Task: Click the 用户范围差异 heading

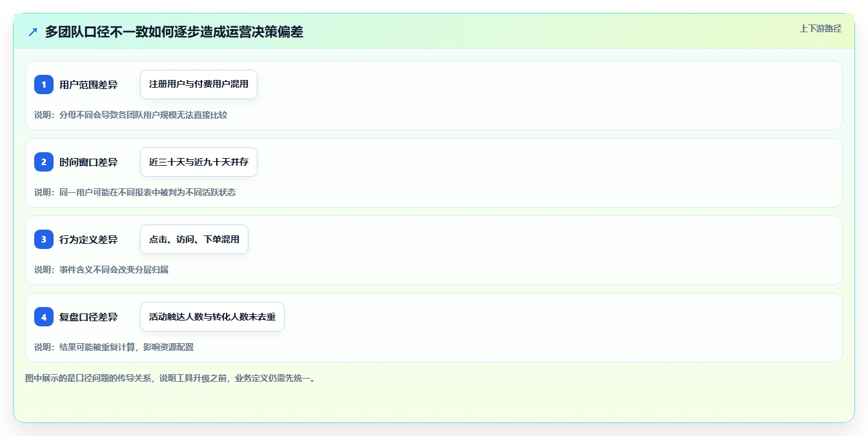Action: click(x=88, y=84)
